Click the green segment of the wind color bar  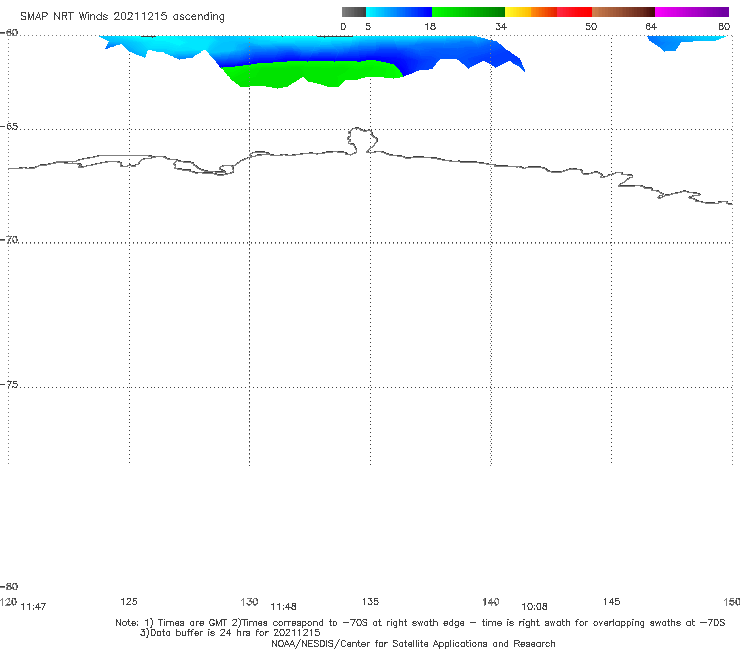(x=468, y=12)
